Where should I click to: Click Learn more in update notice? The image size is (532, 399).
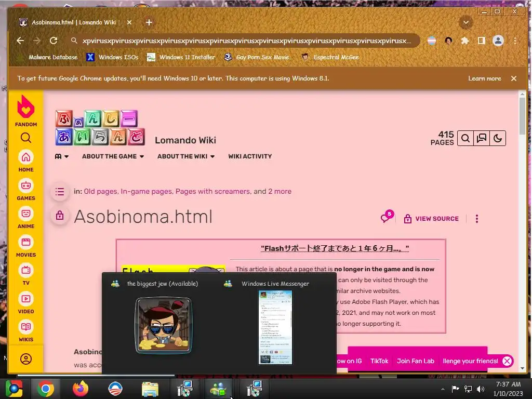tap(485, 78)
